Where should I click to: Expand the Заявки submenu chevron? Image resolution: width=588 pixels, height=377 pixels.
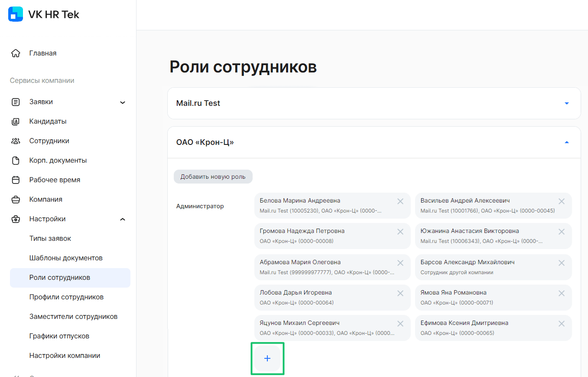click(x=123, y=102)
